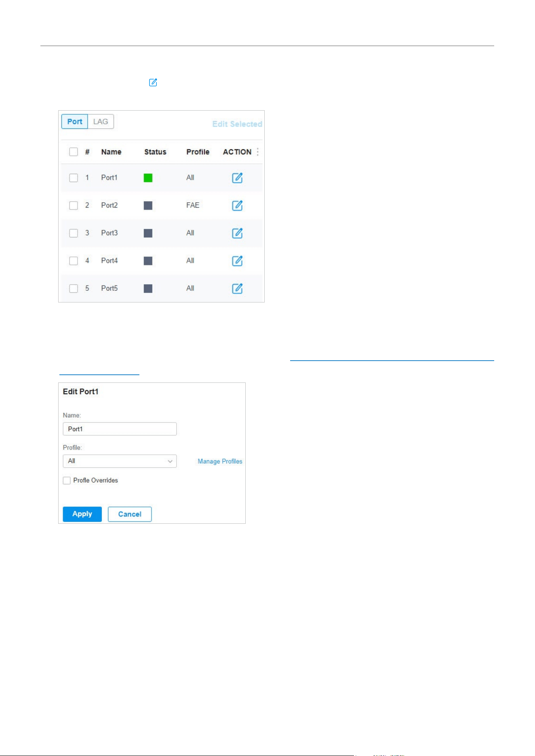
Task: Open the Manage Profiles link
Action: point(220,461)
